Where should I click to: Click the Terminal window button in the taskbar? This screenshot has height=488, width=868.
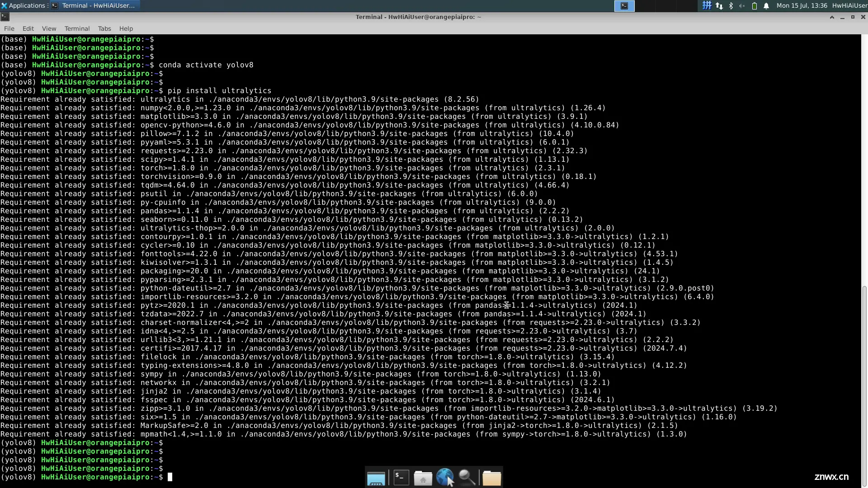click(x=94, y=5)
